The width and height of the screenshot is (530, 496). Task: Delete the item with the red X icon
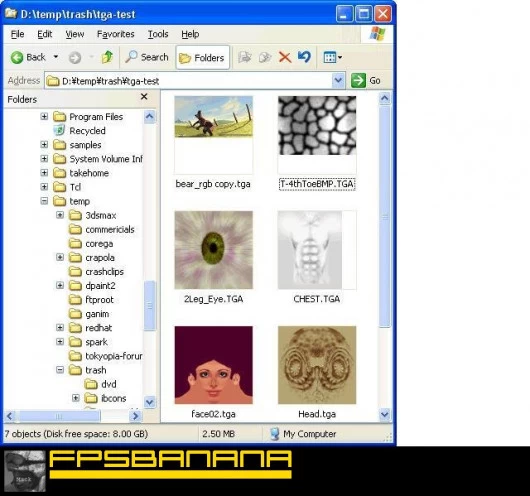point(285,57)
